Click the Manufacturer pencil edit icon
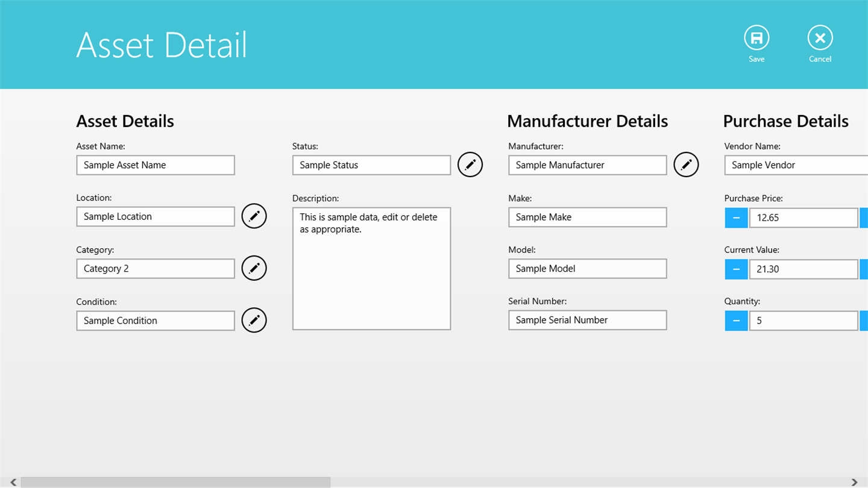This screenshot has height=488, width=868. click(x=686, y=164)
